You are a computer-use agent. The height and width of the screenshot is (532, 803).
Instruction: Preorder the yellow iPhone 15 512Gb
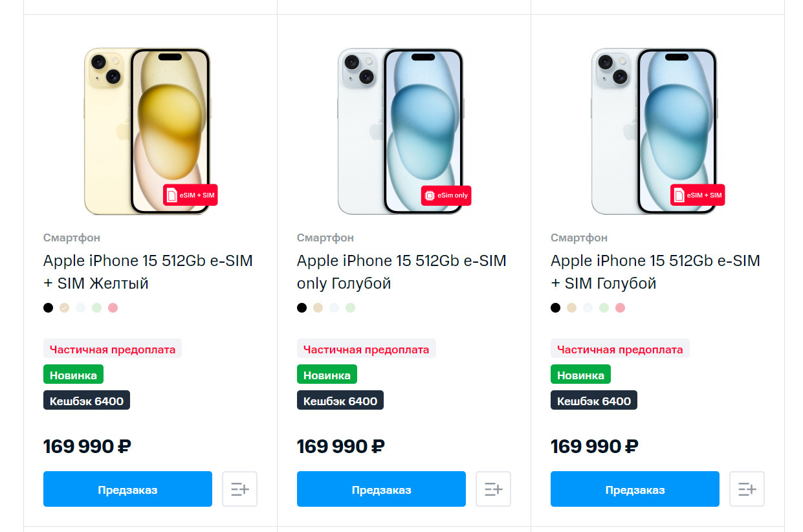127,489
